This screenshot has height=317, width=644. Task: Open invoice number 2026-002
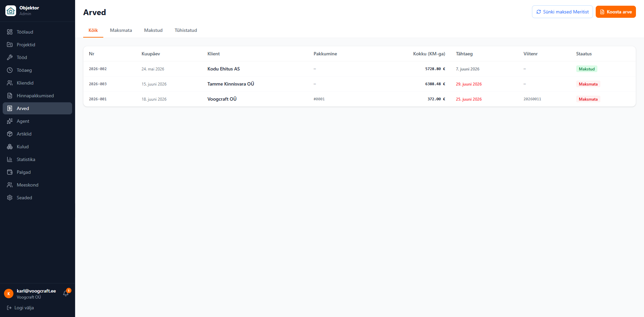point(98,69)
